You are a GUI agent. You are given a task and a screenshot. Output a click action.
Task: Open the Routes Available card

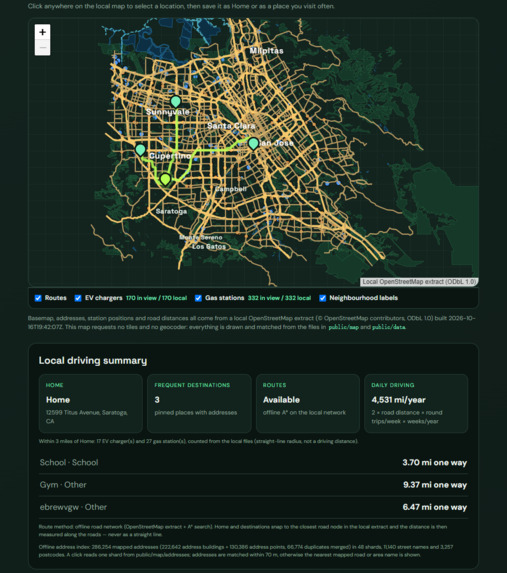tap(308, 403)
